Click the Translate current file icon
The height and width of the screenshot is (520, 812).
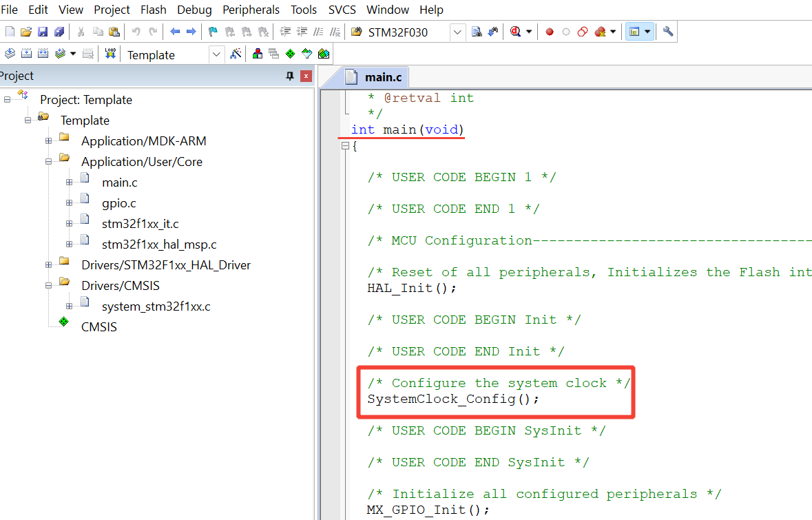10,53
